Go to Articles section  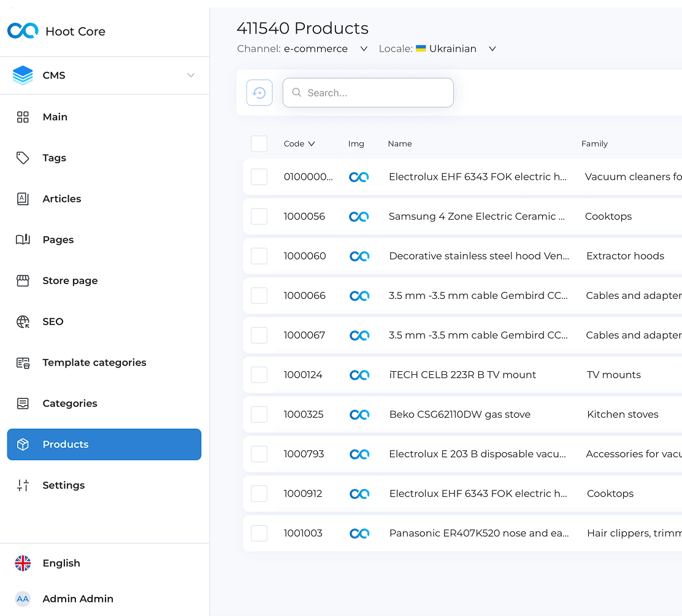coord(104,199)
